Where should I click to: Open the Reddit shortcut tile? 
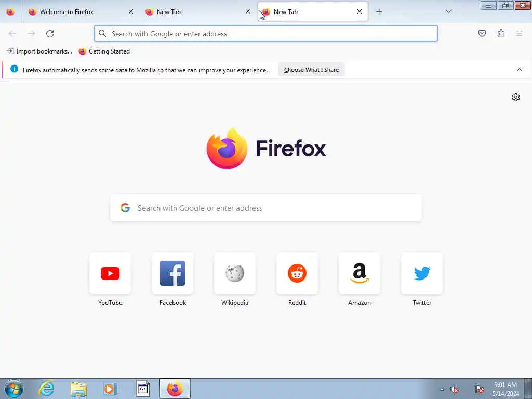pos(297,273)
